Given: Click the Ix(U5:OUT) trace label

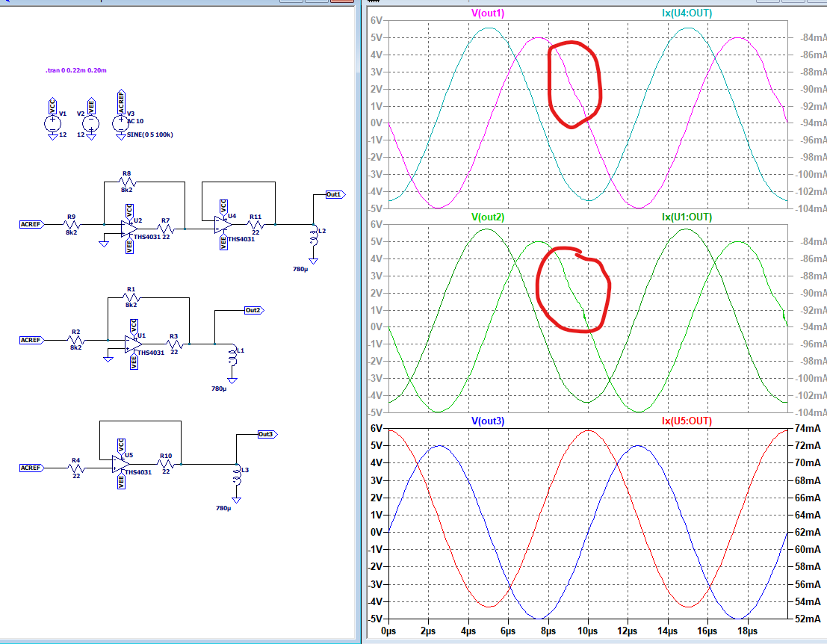Looking at the screenshot, I should tap(688, 421).
